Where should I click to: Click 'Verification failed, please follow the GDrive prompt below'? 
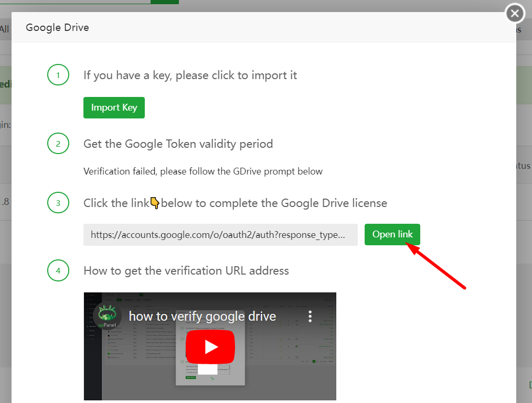coord(203,171)
